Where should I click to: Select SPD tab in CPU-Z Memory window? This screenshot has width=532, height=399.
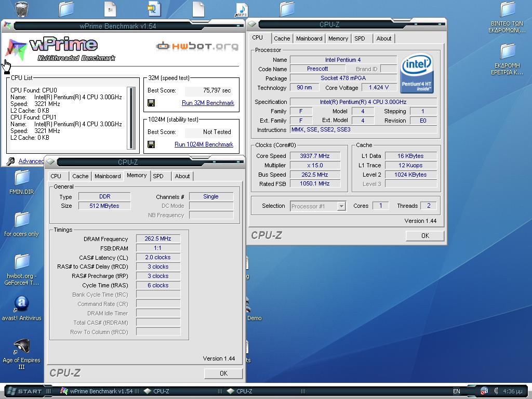158,176
